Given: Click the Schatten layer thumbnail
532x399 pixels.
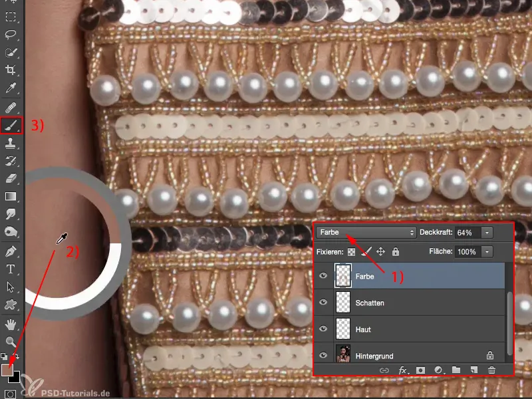Looking at the screenshot, I should pyautogui.click(x=342, y=303).
